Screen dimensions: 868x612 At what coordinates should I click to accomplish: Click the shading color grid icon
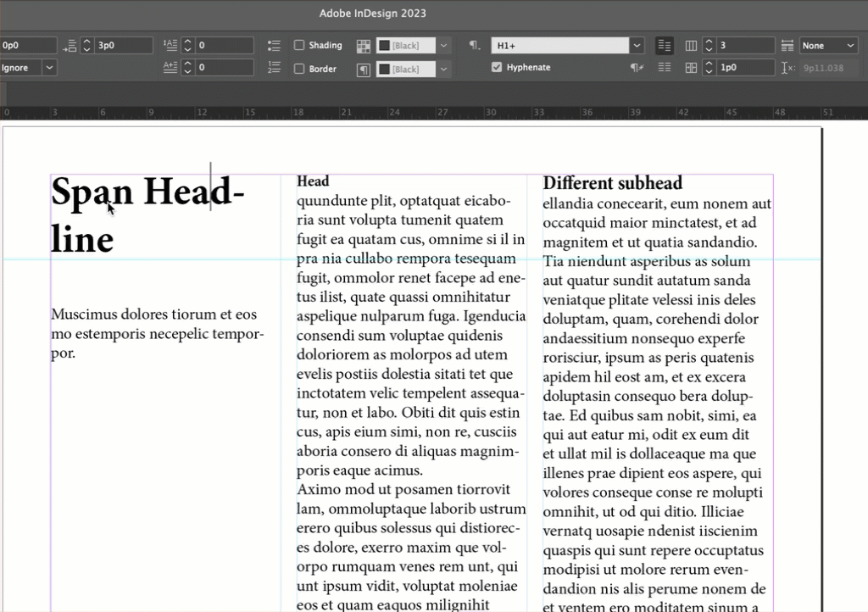pos(364,46)
